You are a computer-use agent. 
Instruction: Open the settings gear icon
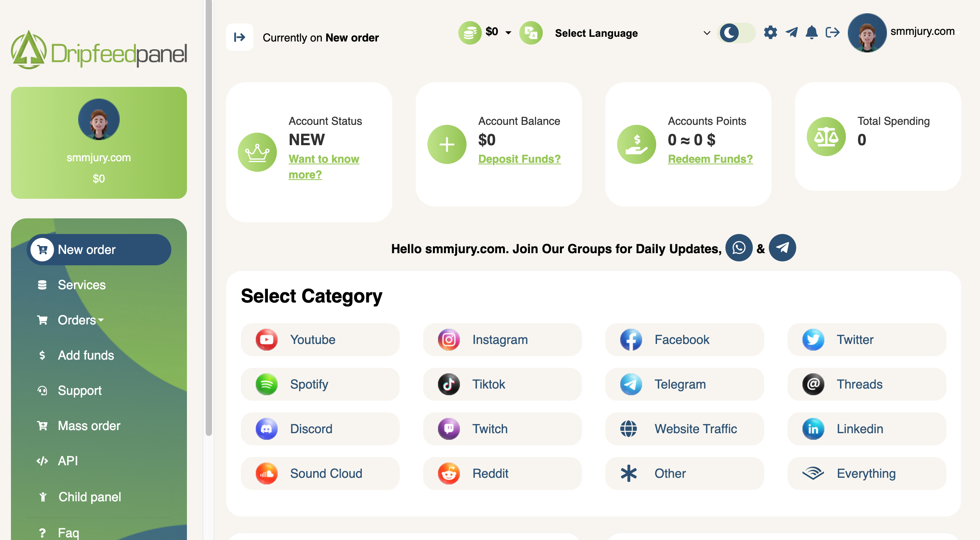770,32
